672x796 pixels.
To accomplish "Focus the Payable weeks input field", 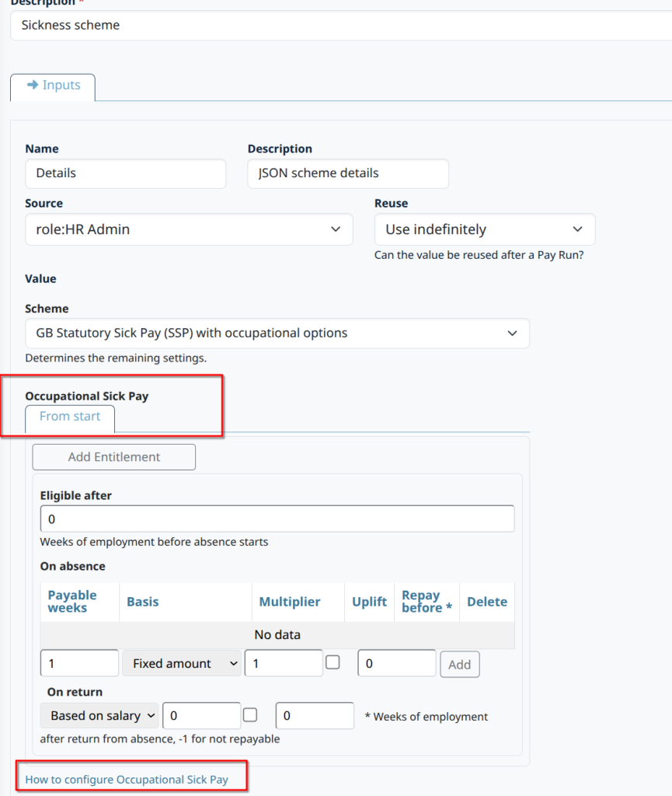I will coord(79,664).
